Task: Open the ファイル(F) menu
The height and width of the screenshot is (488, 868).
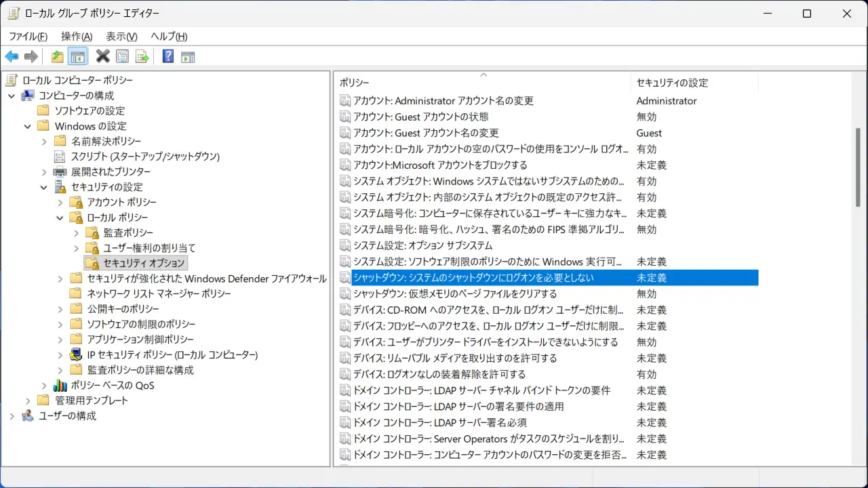Action: (28, 37)
